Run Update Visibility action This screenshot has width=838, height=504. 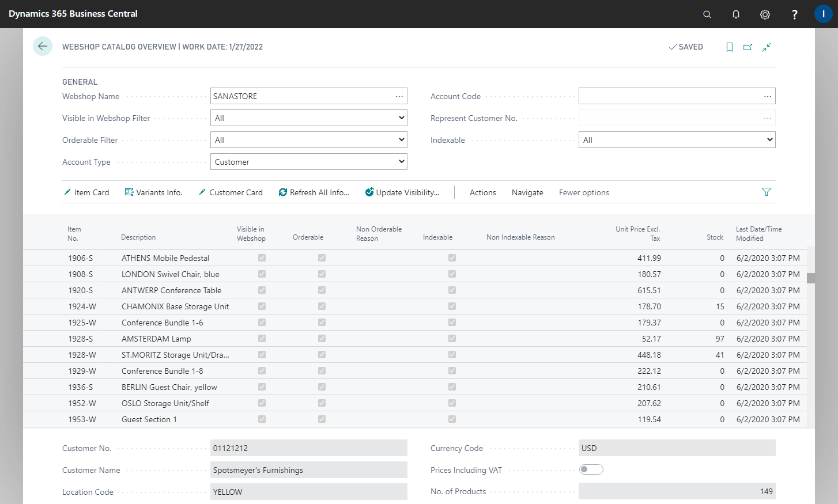click(x=402, y=192)
